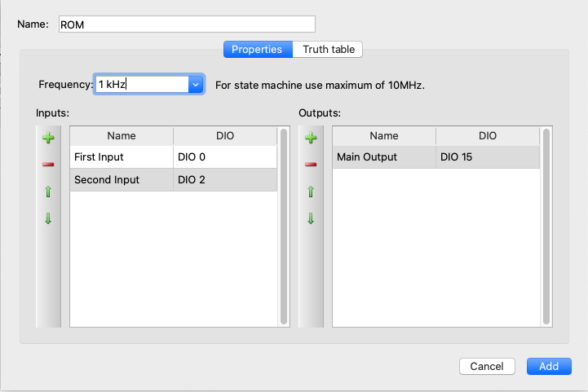Switch to the Truth table tab
Viewport: 588px width, 392px height.
328,50
